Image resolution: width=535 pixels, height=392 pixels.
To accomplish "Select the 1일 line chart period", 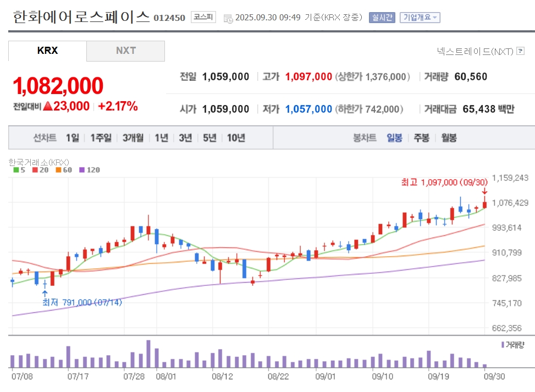I will pyautogui.click(x=73, y=138).
